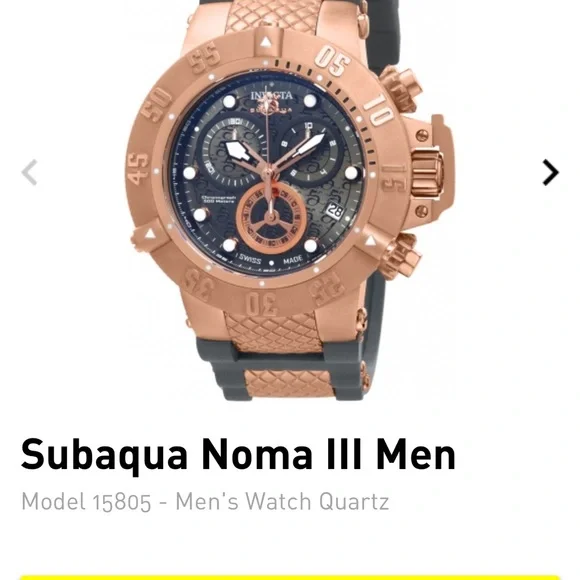The width and height of the screenshot is (580, 580).
Task: Click the lower chronograph pusher on the watch
Action: 401,255
